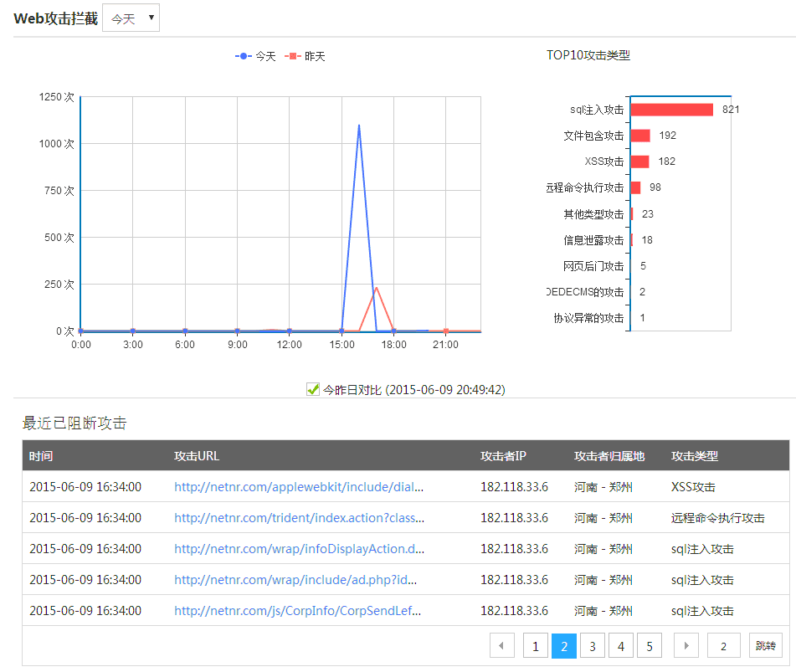Click the sql注入攻击 bar showing 821

point(671,110)
